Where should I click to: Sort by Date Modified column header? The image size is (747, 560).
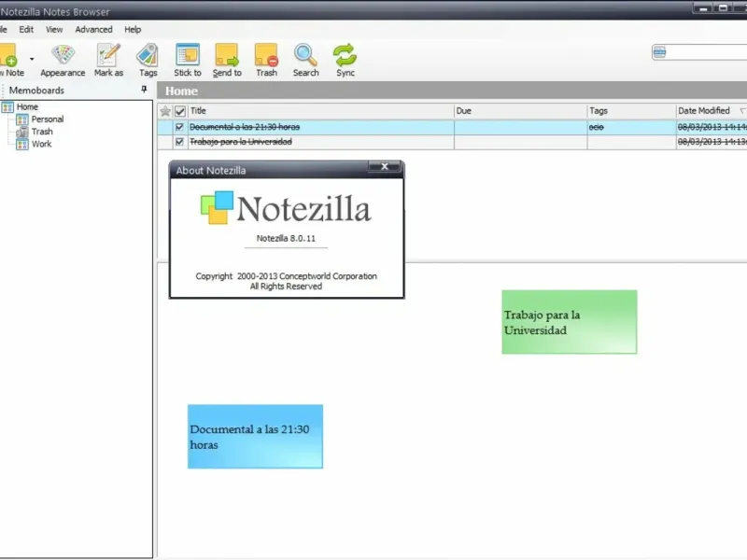coord(712,111)
